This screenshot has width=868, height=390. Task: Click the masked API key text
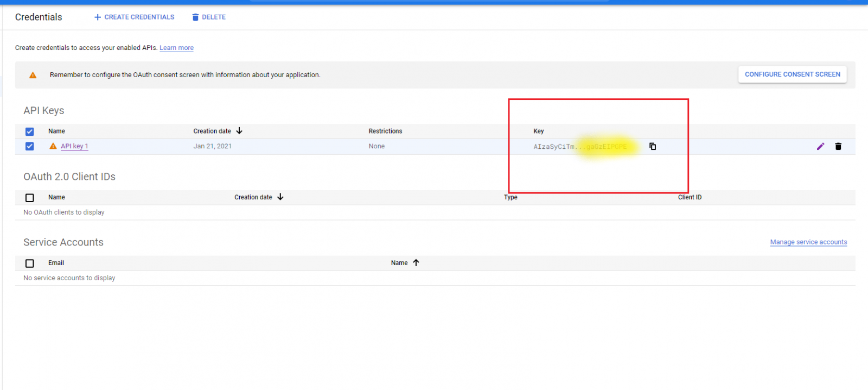point(579,147)
